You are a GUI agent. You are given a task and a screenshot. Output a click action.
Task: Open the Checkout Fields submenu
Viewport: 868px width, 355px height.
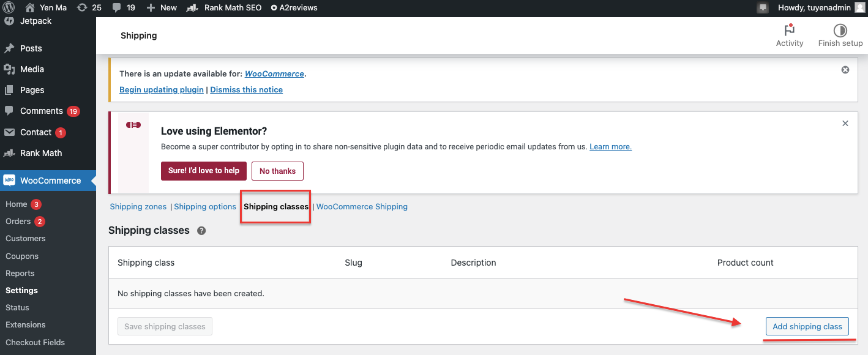click(x=35, y=342)
